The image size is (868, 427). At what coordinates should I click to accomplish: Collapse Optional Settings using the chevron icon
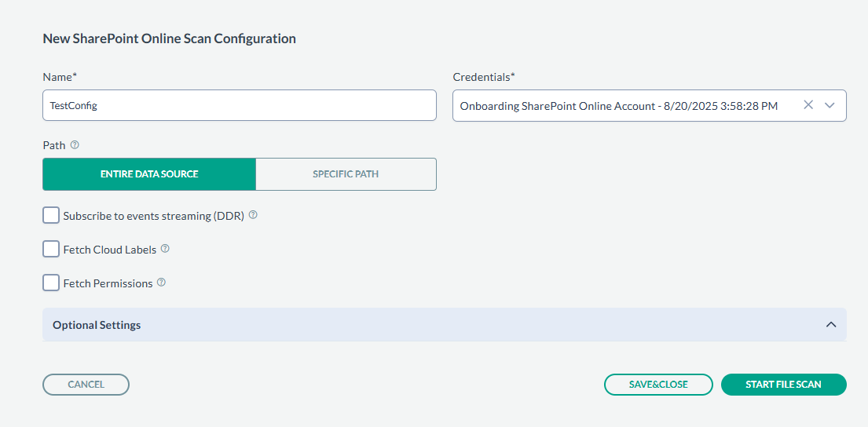point(831,325)
